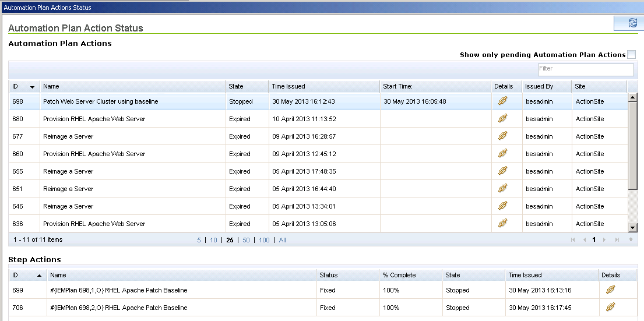Enable Show only pending Automation Plan Actions
This screenshot has width=644, height=321.
(x=631, y=55)
